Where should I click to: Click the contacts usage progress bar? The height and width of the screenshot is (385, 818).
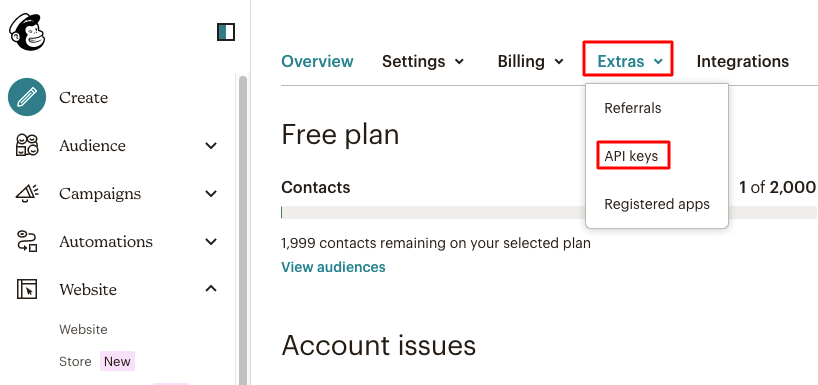(x=549, y=212)
